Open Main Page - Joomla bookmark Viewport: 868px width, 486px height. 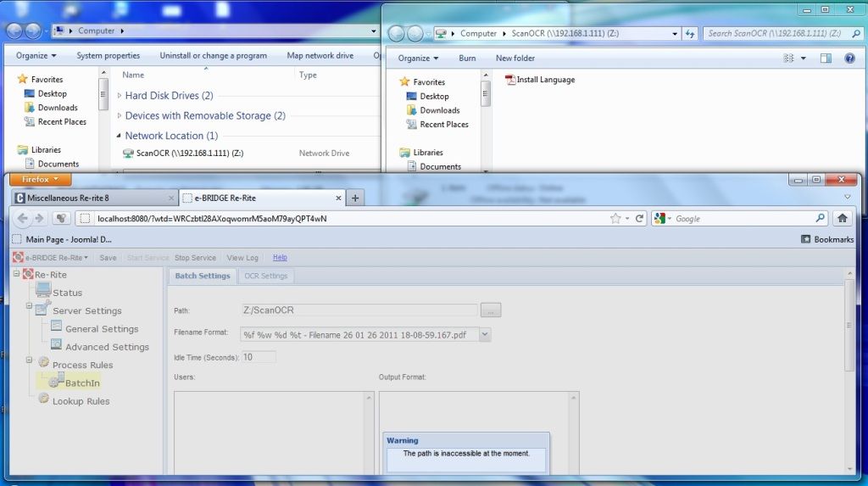click(62, 239)
